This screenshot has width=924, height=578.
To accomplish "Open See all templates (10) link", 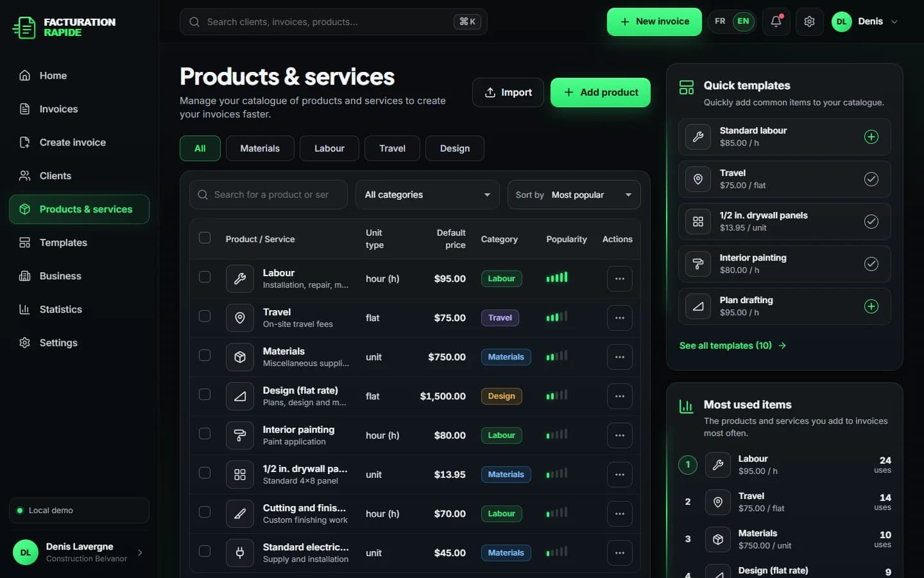I will [733, 346].
